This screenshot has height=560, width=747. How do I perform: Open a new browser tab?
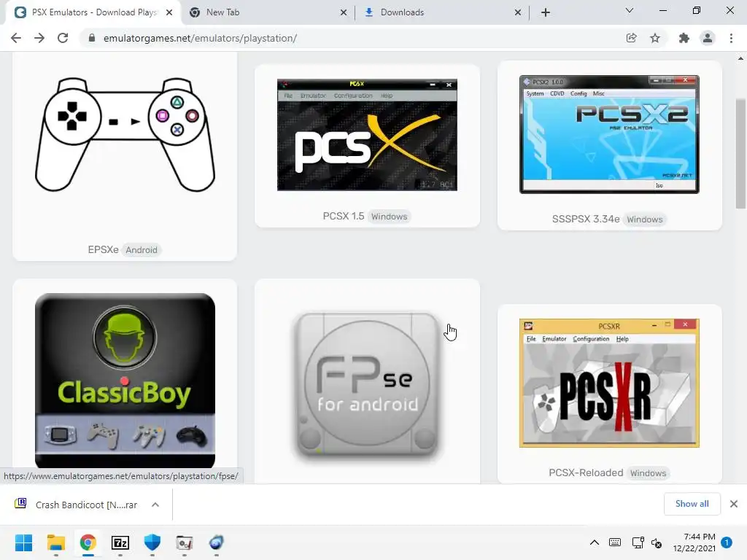pyautogui.click(x=546, y=12)
